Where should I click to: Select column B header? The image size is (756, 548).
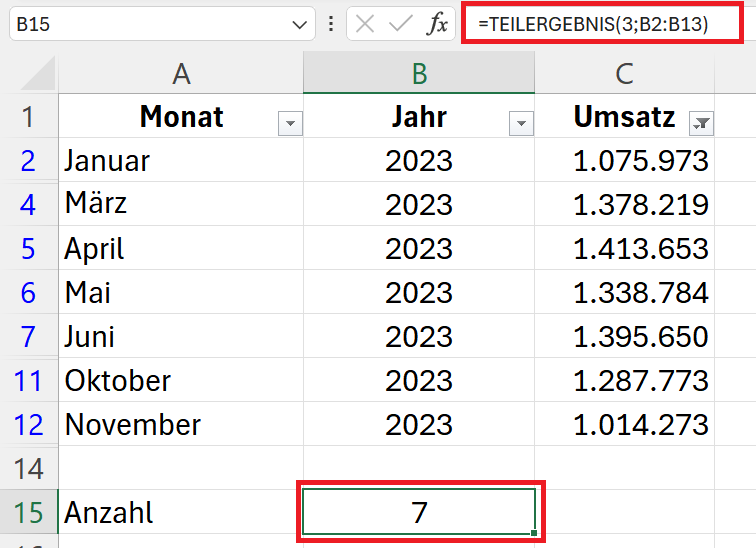pyautogui.click(x=419, y=74)
